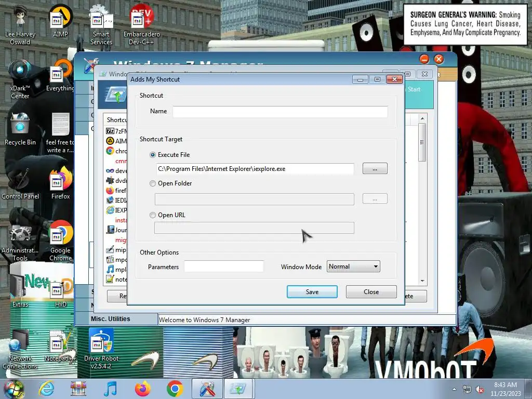Open the music player taskbar icon

click(110, 389)
